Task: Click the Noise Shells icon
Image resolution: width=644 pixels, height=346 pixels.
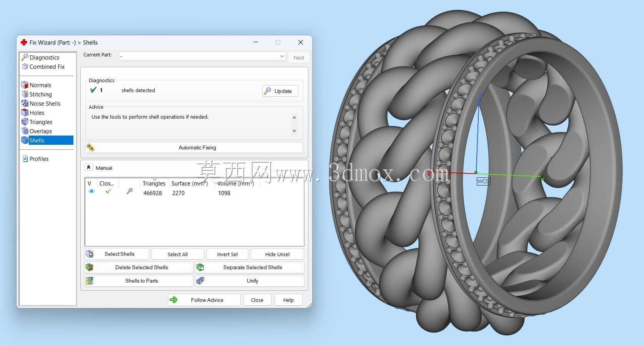Action: coord(25,104)
